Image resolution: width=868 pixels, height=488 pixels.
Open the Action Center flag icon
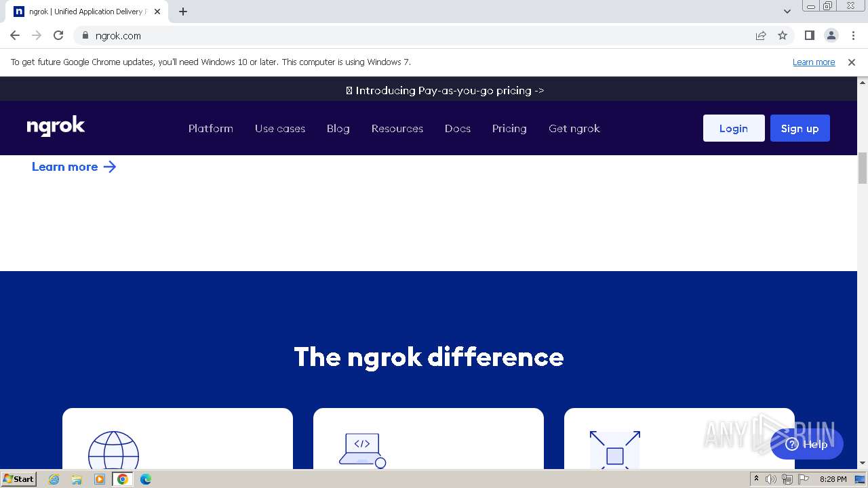pos(804,479)
